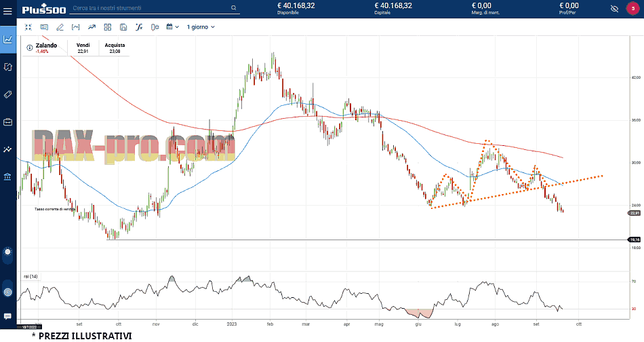The image size is (644, 342).
Task: Select the chart view in the sidebar
Action: coord(8,39)
